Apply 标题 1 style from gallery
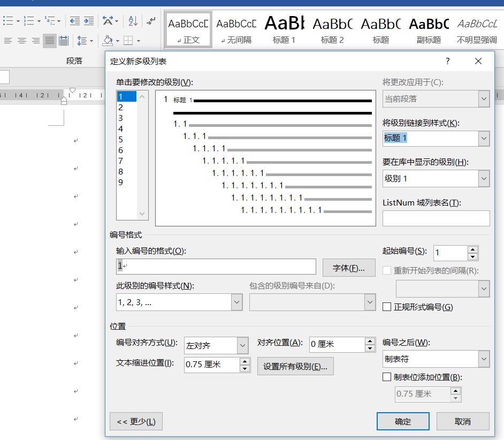The width and height of the screenshot is (504, 440). click(x=284, y=30)
